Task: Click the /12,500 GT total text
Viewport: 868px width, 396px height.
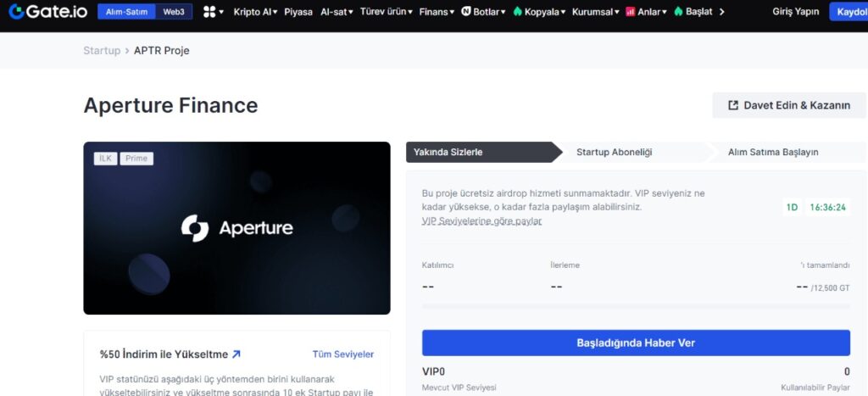Action: pos(831,287)
